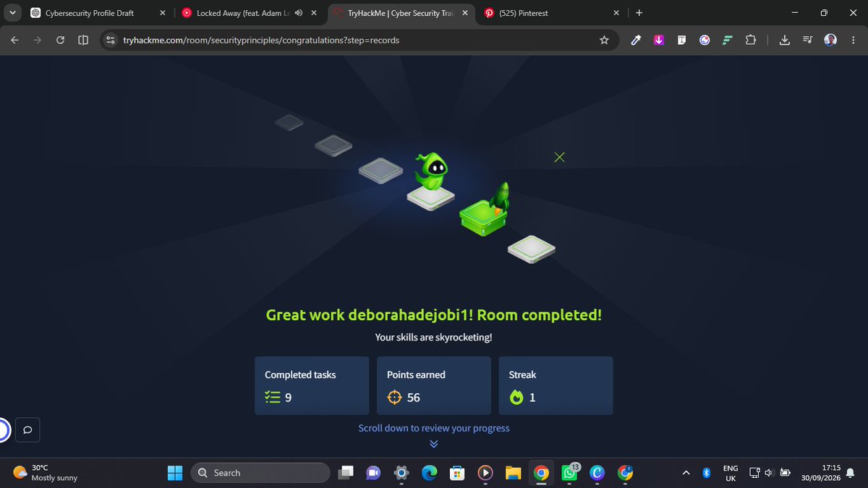The image size is (868, 488).
Task: Open WhatsApp with 13 notifications
Action: coord(569,473)
